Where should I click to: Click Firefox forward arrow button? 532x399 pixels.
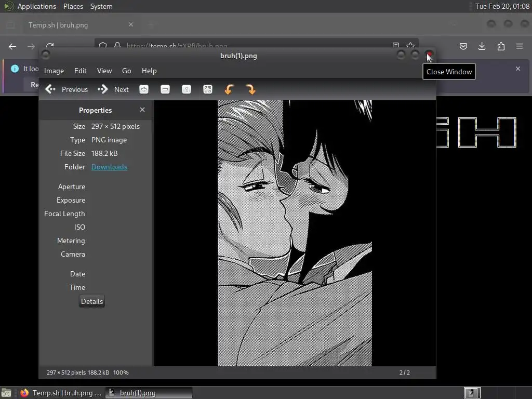pyautogui.click(x=31, y=46)
